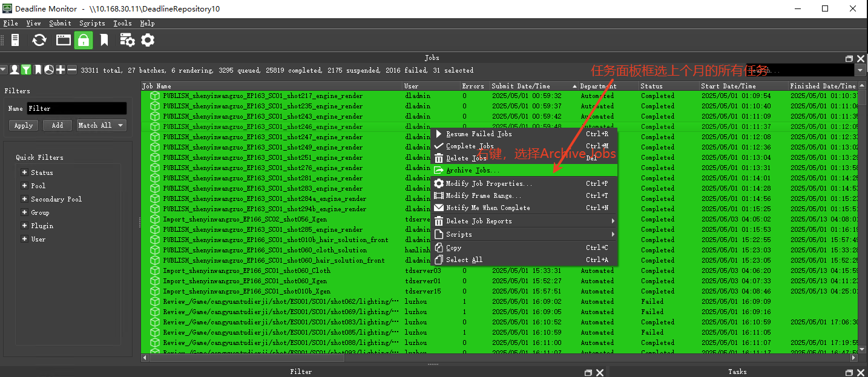Viewport: 868px width, 377px height.
Task: Expand the Status quick filter
Action: (x=25, y=172)
